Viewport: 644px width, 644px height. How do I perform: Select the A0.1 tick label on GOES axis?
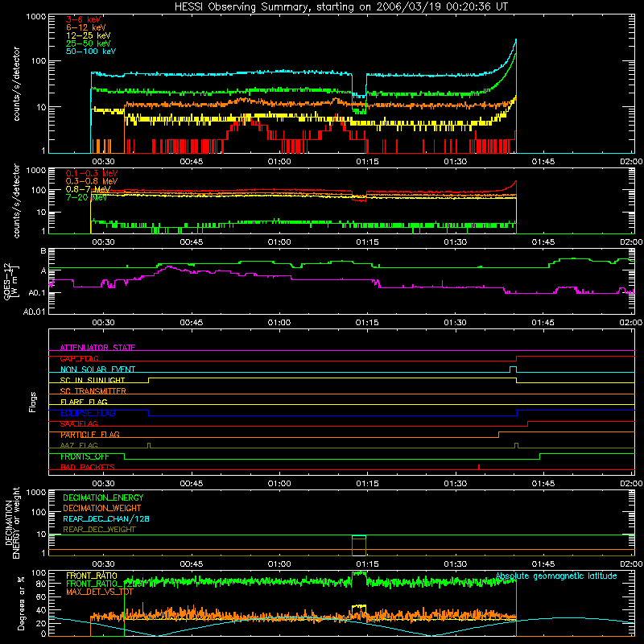(36, 293)
